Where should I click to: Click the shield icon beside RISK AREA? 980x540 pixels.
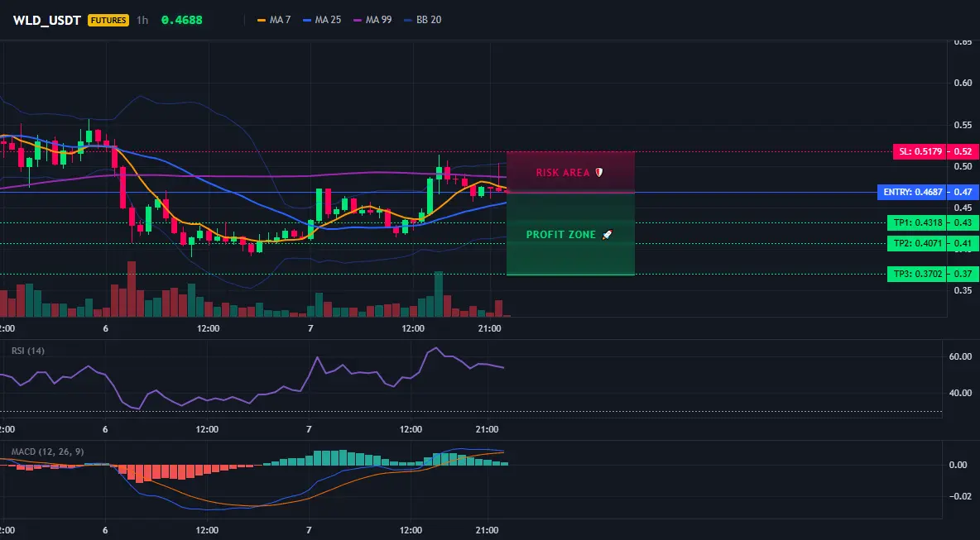coord(598,172)
